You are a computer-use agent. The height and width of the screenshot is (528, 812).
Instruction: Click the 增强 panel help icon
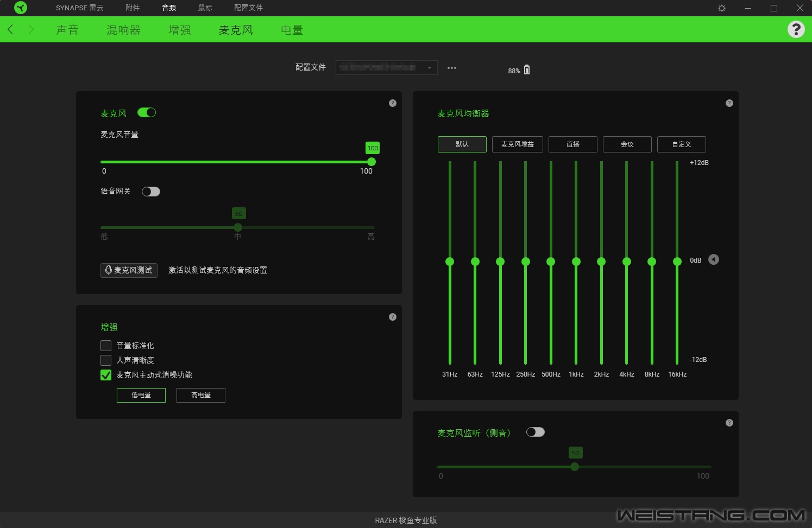(392, 317)
